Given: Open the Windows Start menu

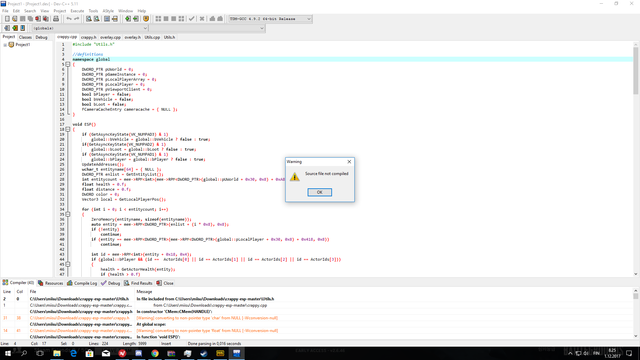Looking at the screenshot, I should tap(8, 353).
